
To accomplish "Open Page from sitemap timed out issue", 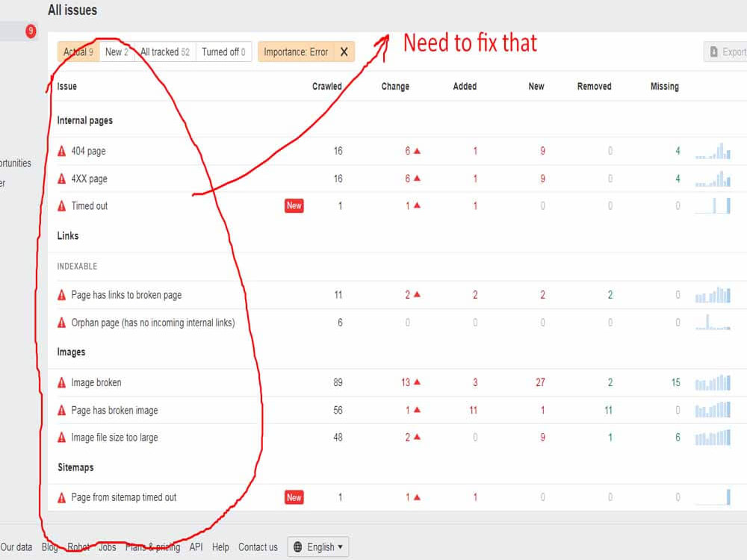I will coord(124,497).
